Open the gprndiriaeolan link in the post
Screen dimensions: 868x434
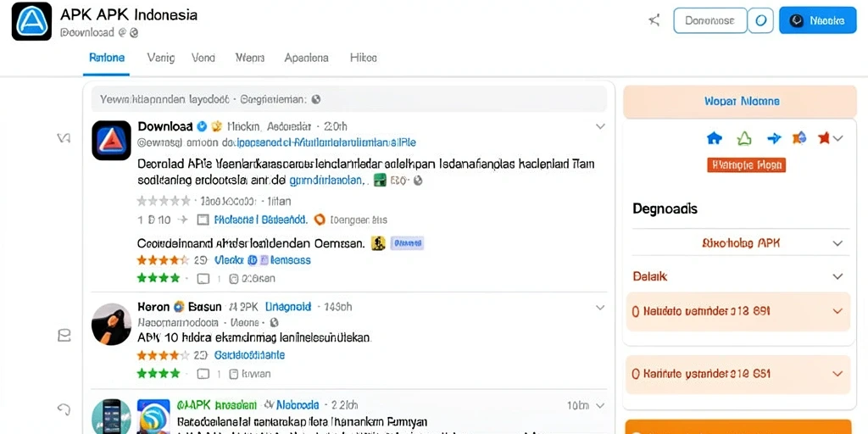click(x=328, y=181)
